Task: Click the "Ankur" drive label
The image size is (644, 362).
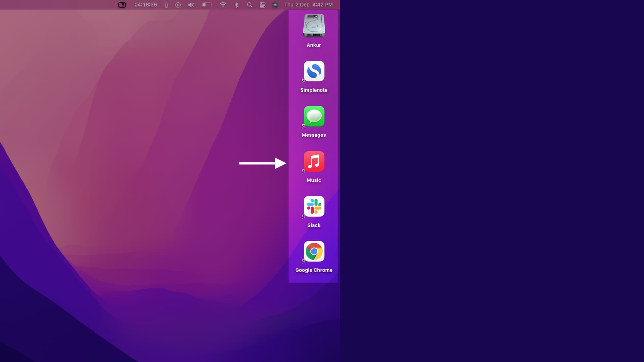Action: point(314,45)
